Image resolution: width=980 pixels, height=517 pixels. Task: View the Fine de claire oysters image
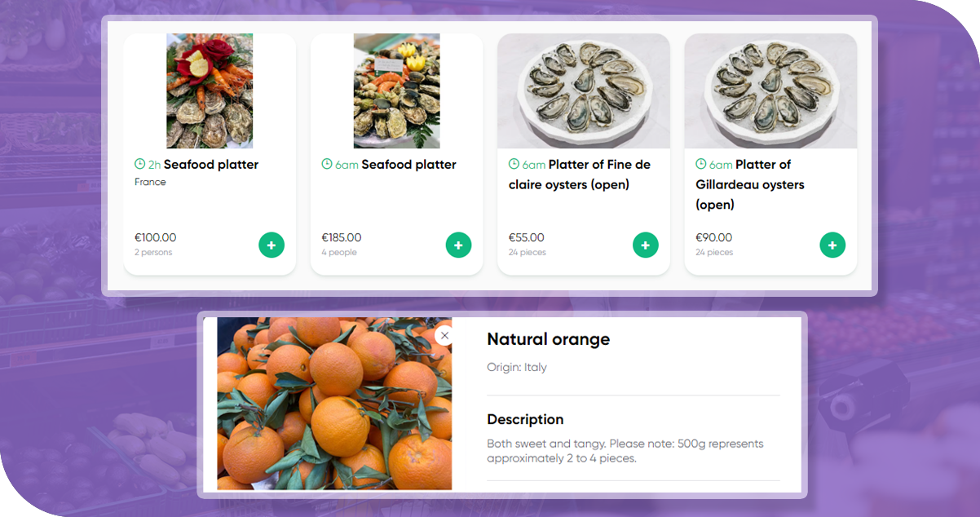[x=583, y=91]
